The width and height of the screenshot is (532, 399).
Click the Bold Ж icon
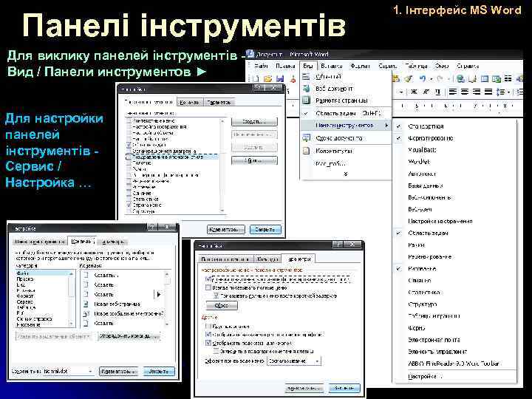(414, 92)
